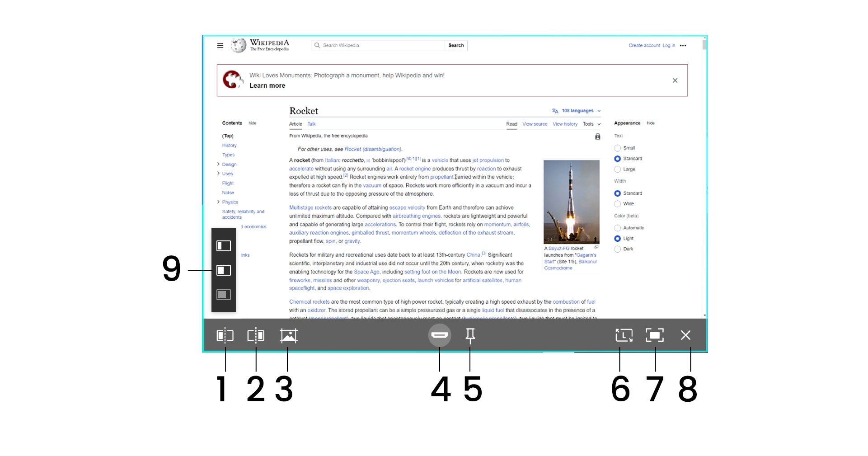Select the Small text size option
This screenshot has width=868, height=456.
pos(617,148)
